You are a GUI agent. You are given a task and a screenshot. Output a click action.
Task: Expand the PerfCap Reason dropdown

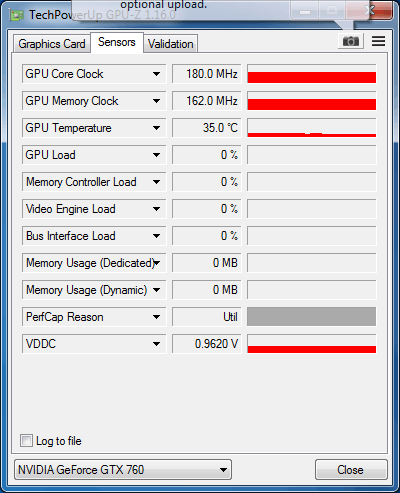(156, 317)
